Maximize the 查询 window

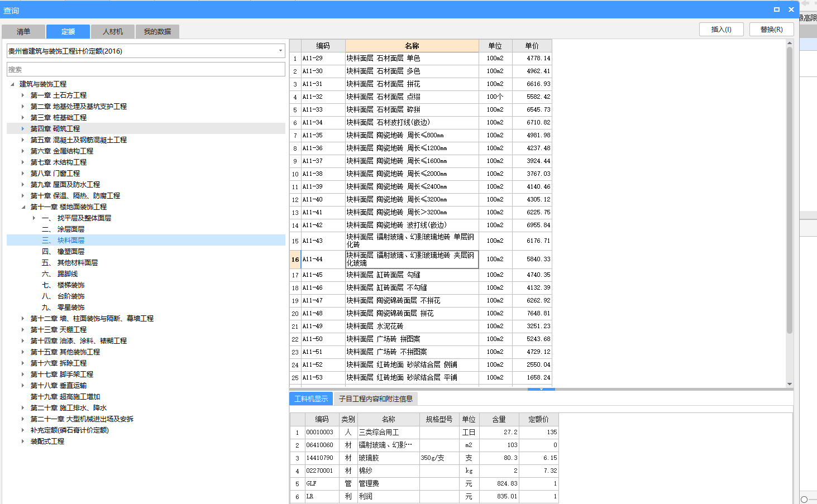(x=776, y=9)
